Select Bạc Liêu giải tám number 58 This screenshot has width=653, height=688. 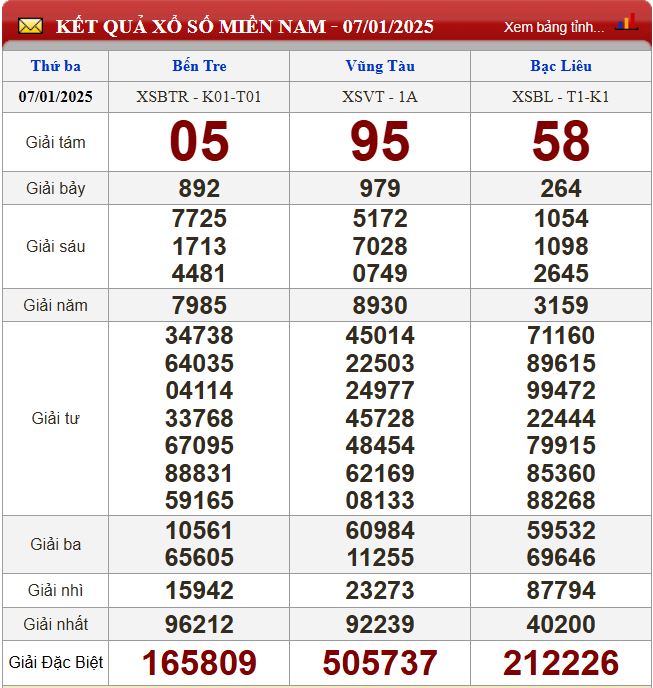561,141
